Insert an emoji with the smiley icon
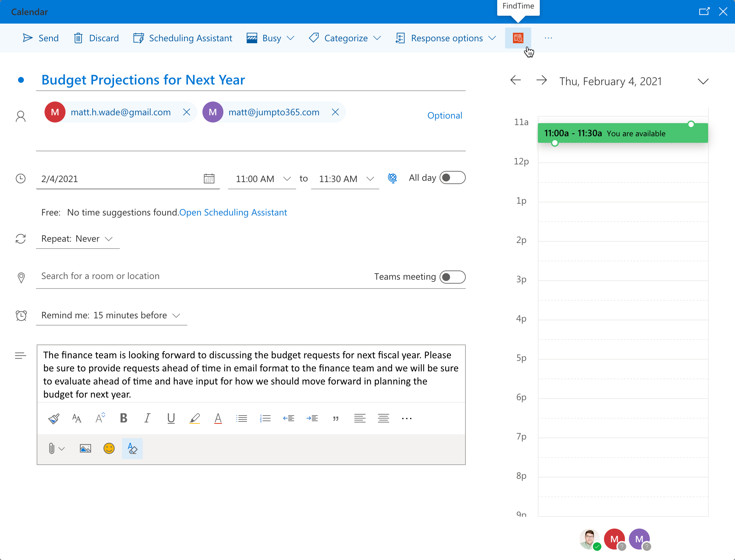 (109, 448)
